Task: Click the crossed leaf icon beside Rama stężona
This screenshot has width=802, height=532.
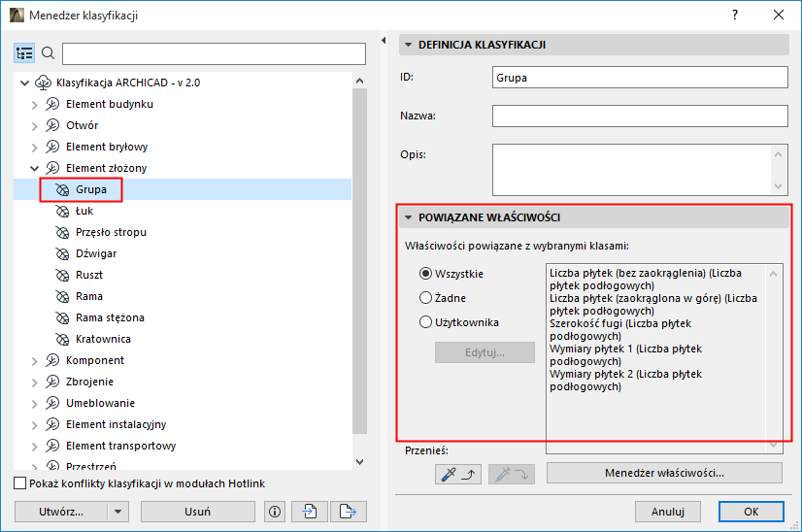Action: click(x=62, y=318)
